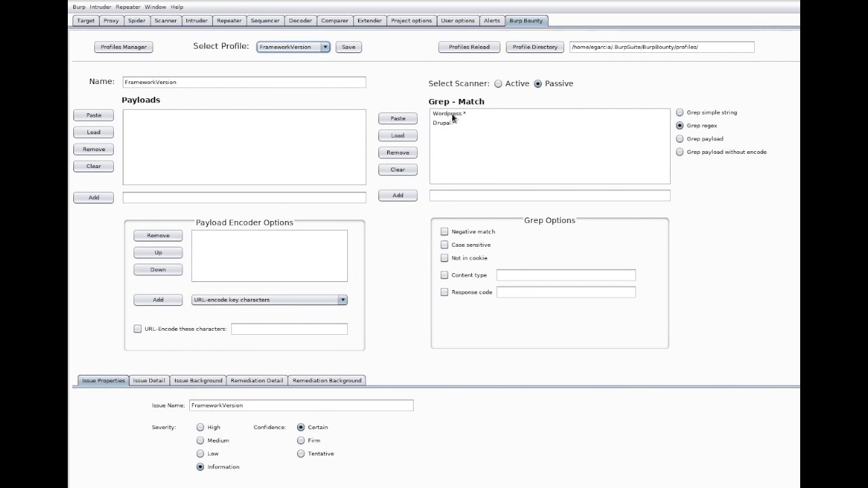Click the Save profile button
Screen dimensions: 868x488
click(349, 47)
